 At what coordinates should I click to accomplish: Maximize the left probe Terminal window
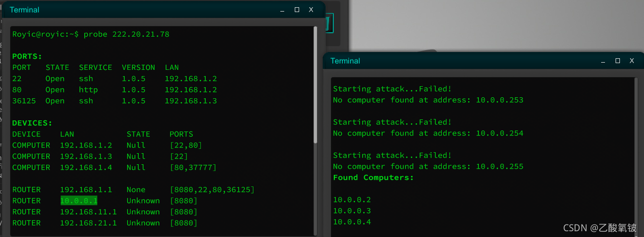pyautogui.click(x=297, y=10)
